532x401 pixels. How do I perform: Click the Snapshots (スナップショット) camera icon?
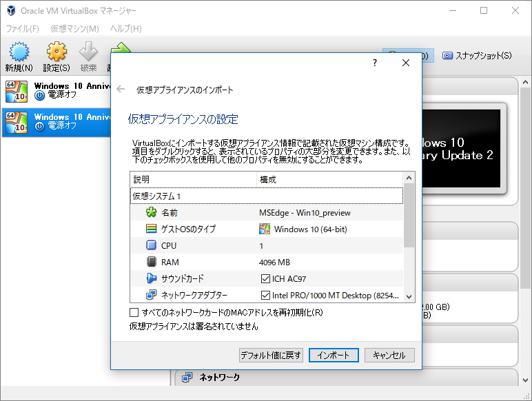coord(447,56)
